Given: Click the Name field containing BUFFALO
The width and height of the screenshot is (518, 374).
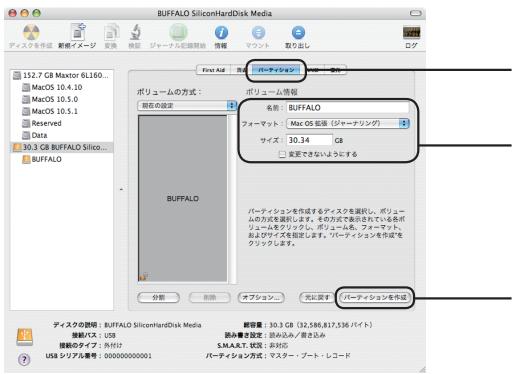Looking at the screenshot, I should point(348,108).
